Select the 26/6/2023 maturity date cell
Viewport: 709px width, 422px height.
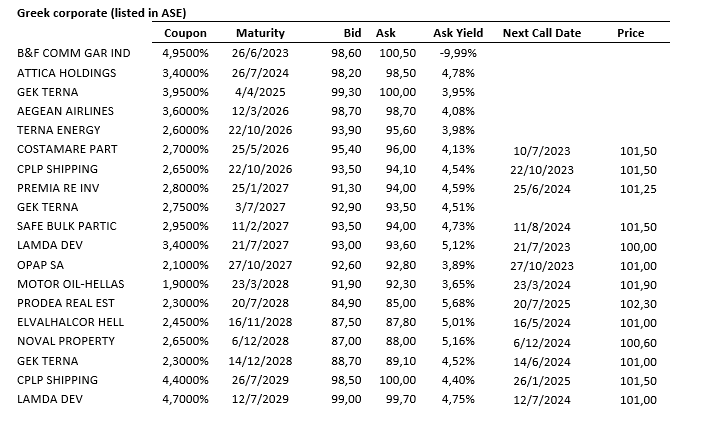pos(261,53)
